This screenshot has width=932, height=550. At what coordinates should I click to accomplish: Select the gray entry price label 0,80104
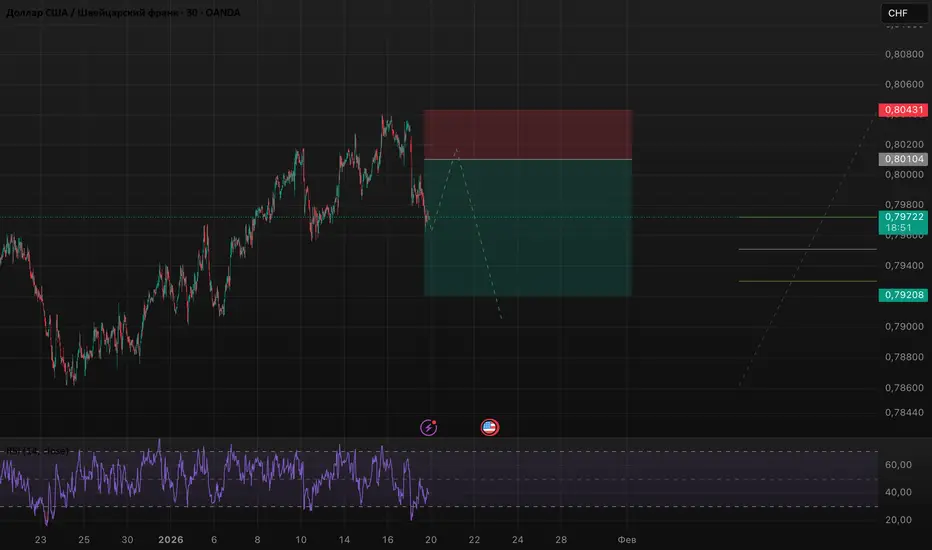pos(903,159)
